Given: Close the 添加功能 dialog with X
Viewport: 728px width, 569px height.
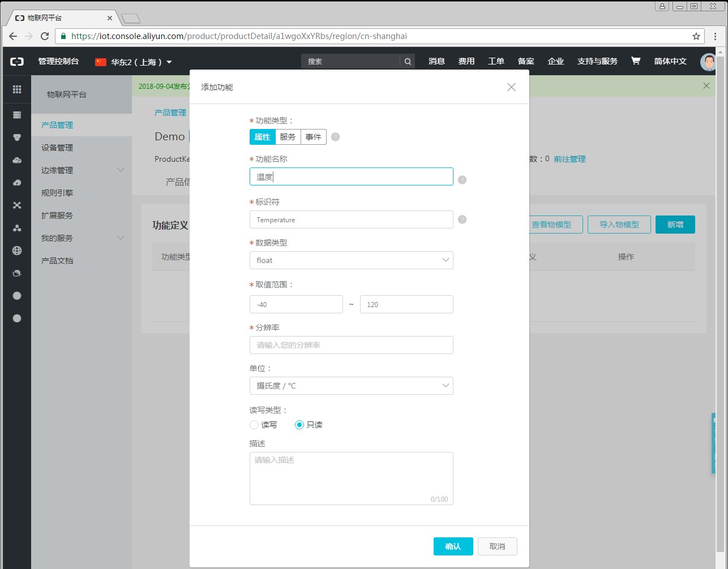Looking at the screenshot, I should pyautogui.click(x=511, y=87).
